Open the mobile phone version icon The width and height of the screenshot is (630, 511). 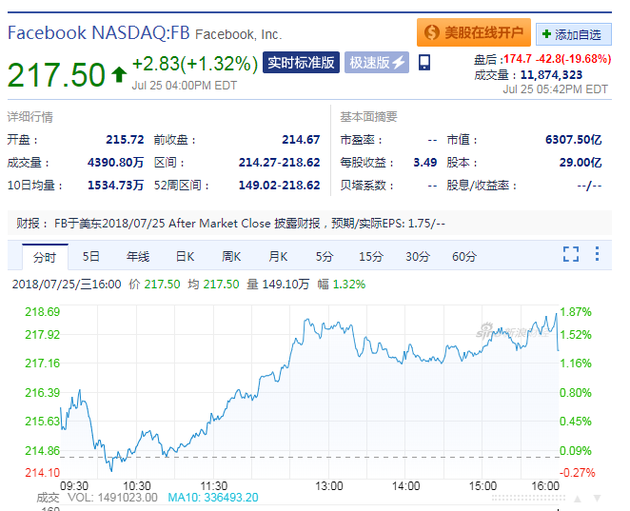424,62
